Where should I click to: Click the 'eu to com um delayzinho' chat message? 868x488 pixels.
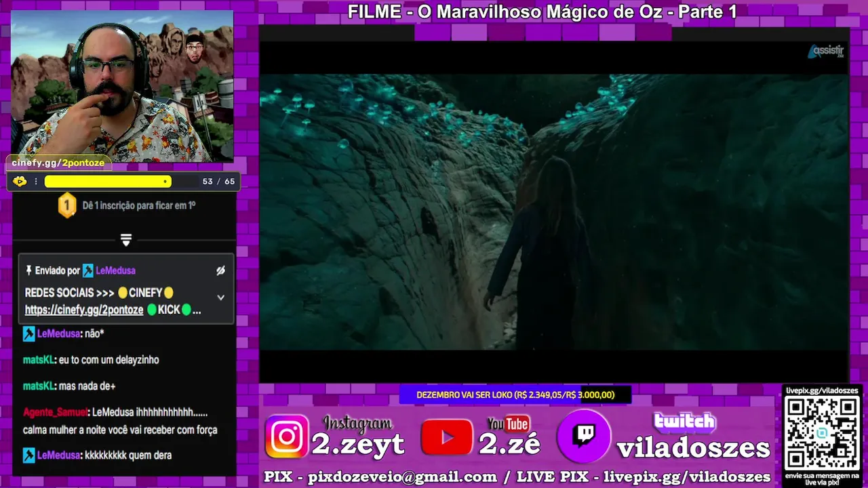109,360
